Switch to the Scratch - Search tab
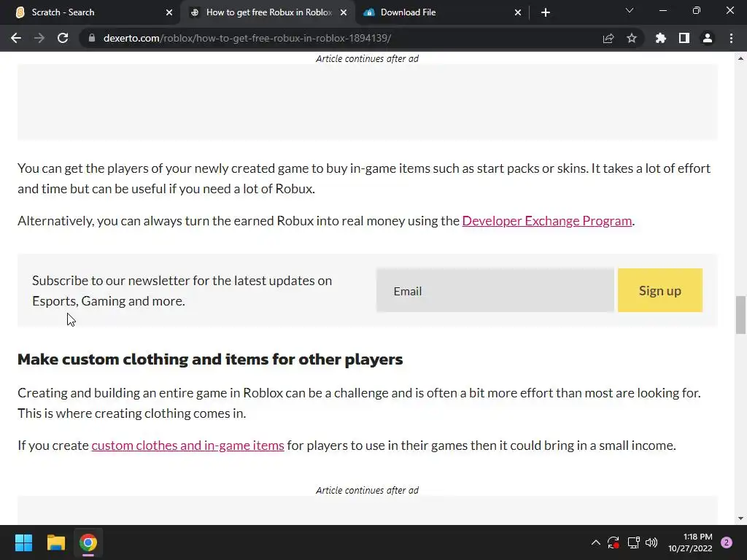This screenshot has height=560, width=747. (90, 12)
